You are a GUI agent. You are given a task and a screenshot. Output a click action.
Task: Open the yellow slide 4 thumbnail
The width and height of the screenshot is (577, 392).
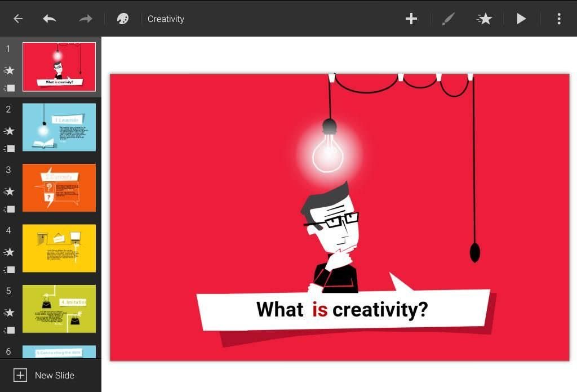coord(59,248)
